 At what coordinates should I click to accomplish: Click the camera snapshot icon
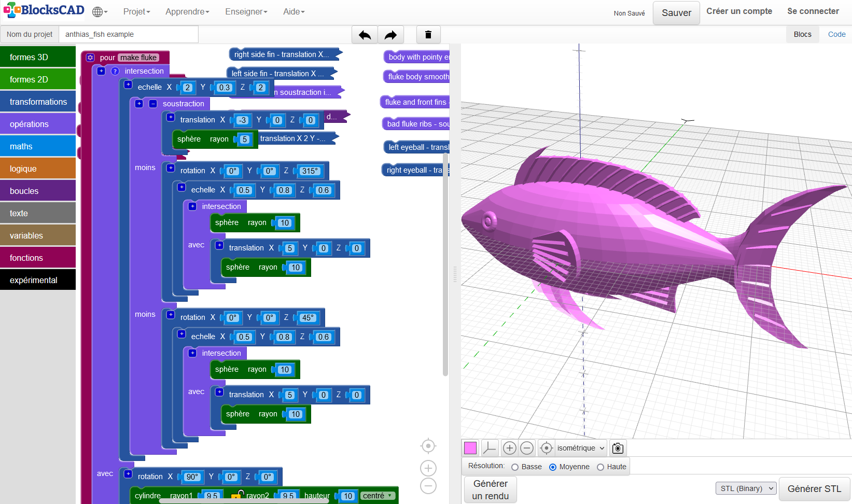618,448
